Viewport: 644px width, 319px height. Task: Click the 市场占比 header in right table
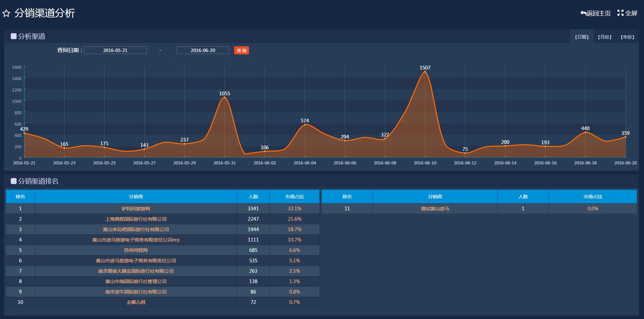tap(593, 197)
